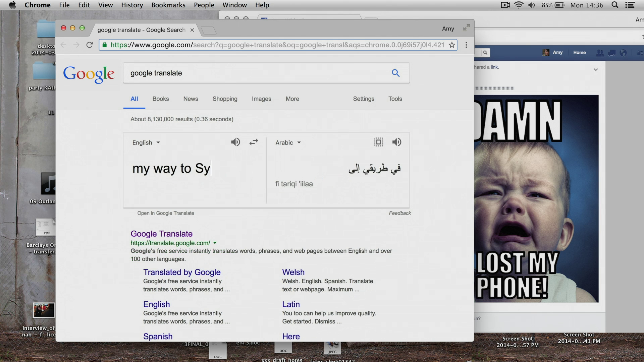Viewport: 644px width, 362px height.
Task: Open a new Chrome tab
Action: (209, 31)
